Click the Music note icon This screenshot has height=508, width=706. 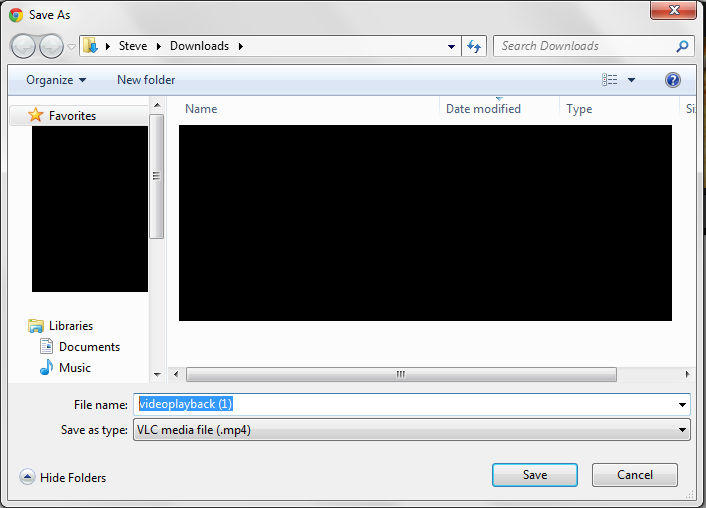[x=46, y=367]
